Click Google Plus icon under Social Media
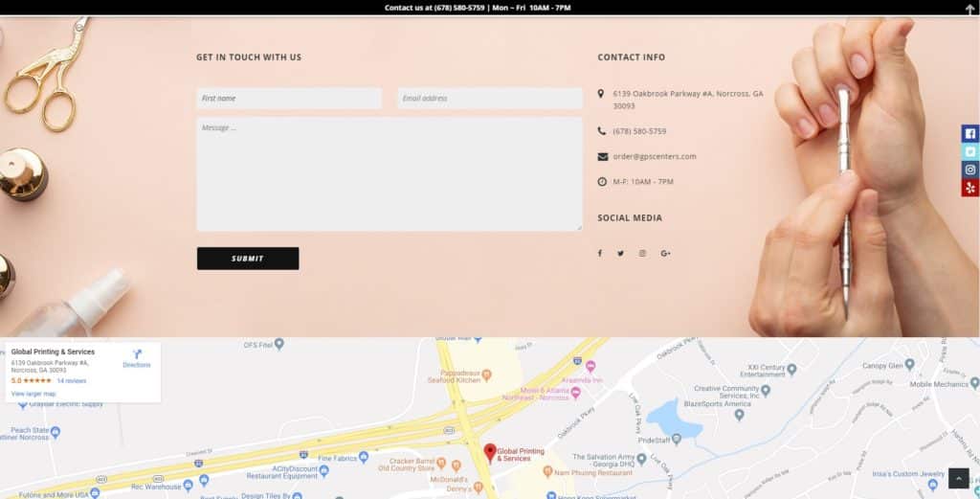This screenshot has height=499, width=980. pyautogui.click(x=666, y=253)
